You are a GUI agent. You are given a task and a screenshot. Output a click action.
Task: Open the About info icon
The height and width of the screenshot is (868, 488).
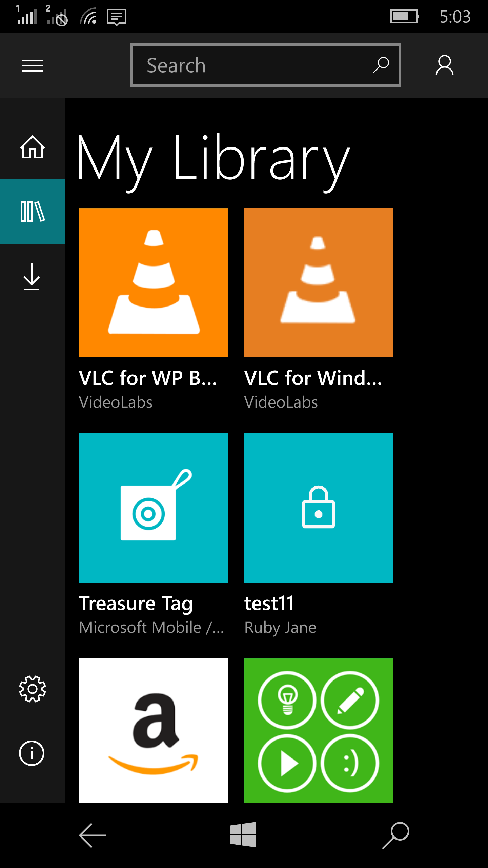(32, 753)
